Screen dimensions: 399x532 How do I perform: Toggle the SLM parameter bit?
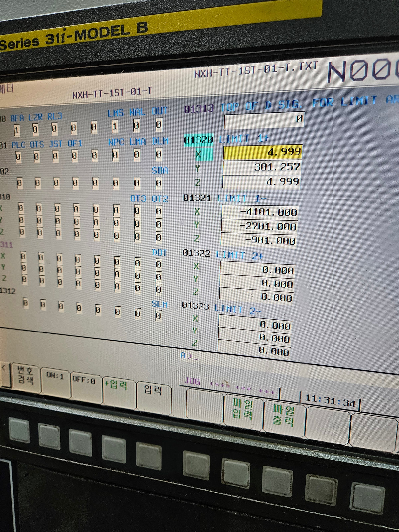158,315
